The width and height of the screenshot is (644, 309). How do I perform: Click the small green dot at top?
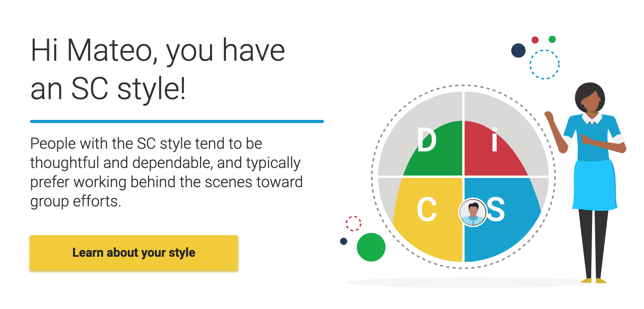click(x=552, y=39)
